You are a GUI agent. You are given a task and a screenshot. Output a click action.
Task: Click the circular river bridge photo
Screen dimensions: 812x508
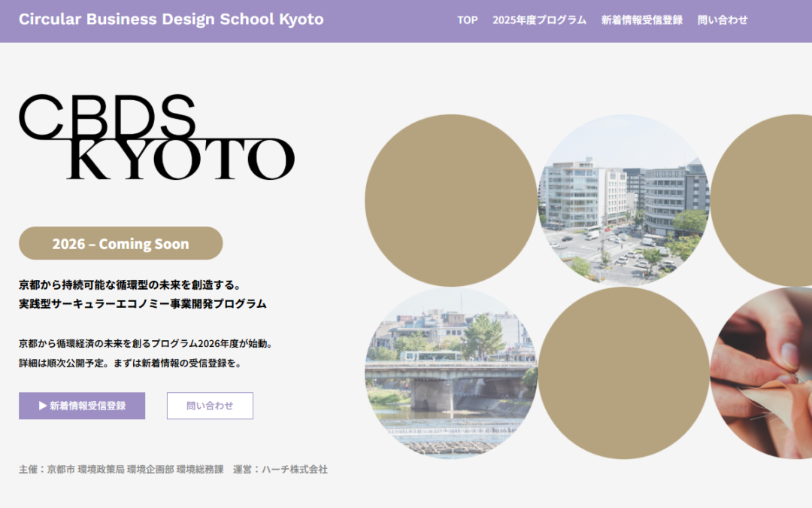(x=451, y=373)
